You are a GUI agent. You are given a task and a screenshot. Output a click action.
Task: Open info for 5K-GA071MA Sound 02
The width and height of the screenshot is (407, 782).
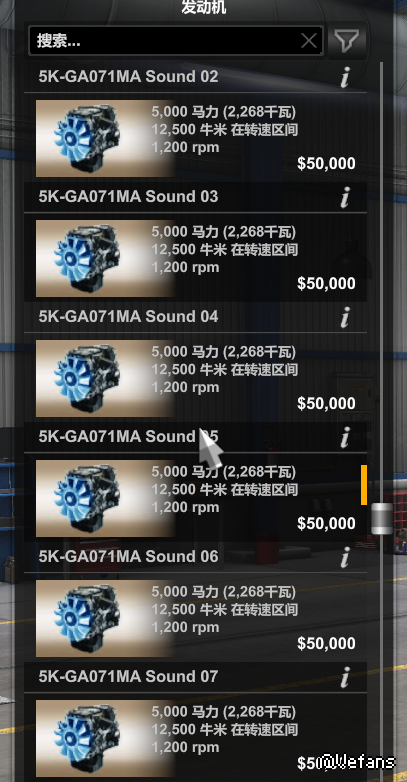(345, 77)
